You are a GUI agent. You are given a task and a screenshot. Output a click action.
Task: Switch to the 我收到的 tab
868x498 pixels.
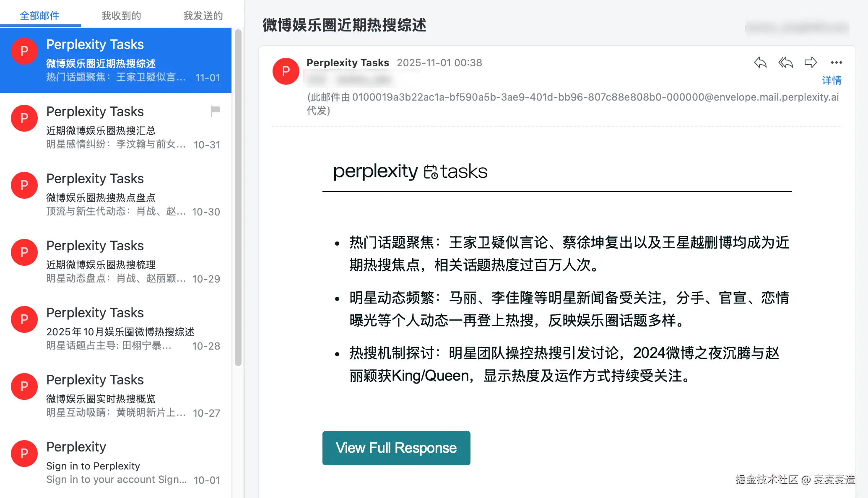(121, 16)
